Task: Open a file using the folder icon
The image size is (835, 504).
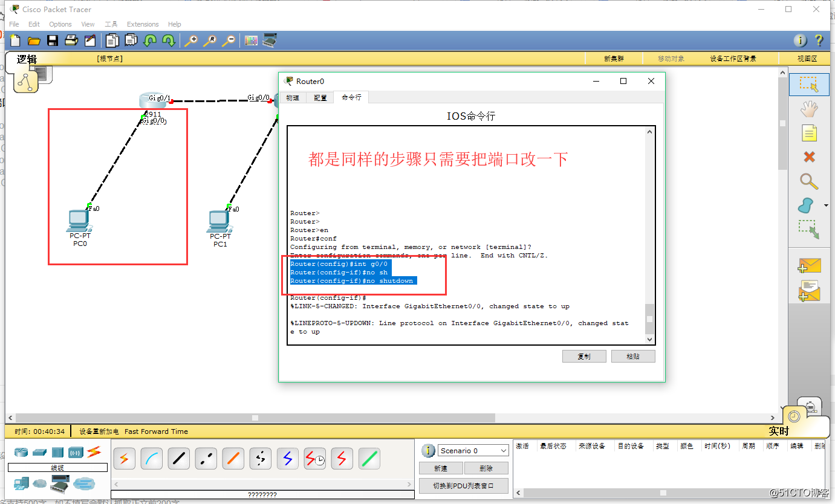Action: pyautogui.click(x=34, y=40)
